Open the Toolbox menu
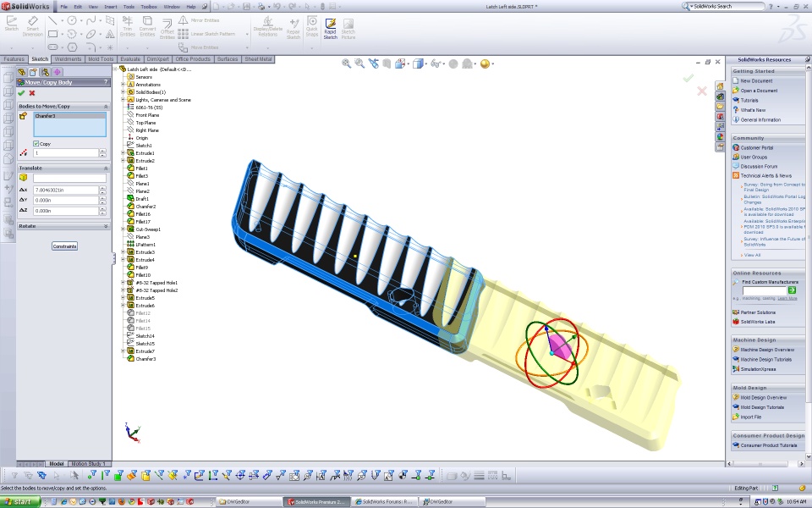 [149, 7]
